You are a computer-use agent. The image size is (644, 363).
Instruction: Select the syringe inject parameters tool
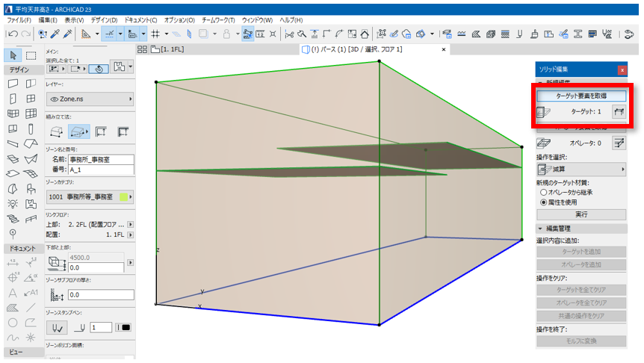pos(68,34)
